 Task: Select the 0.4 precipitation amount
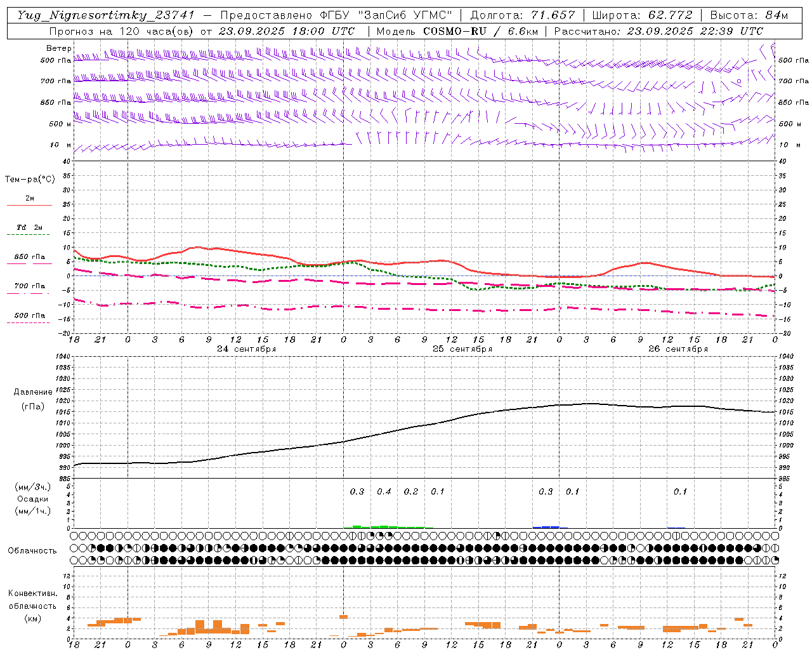click(x=384, y=491)
